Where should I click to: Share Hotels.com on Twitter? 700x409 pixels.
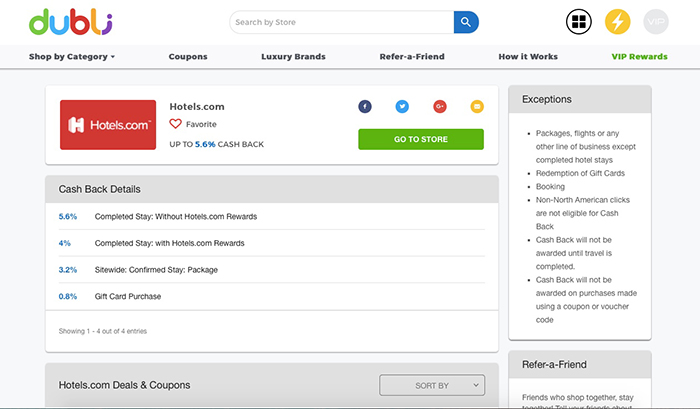point(402,106)
